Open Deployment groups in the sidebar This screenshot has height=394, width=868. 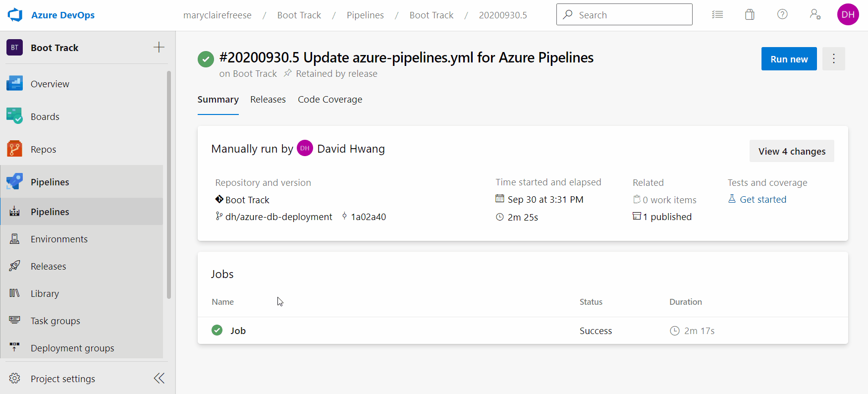82,348
